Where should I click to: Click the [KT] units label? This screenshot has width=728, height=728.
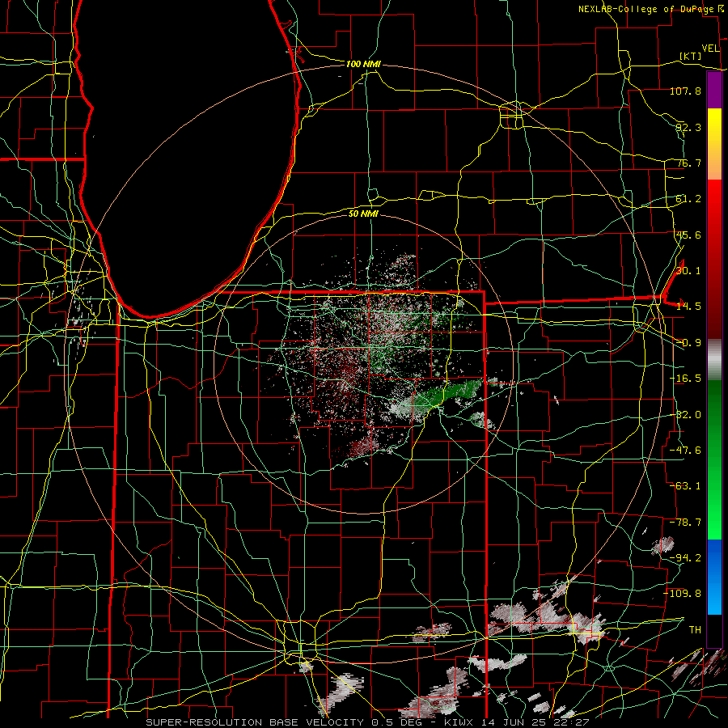(x=691, y=56)
